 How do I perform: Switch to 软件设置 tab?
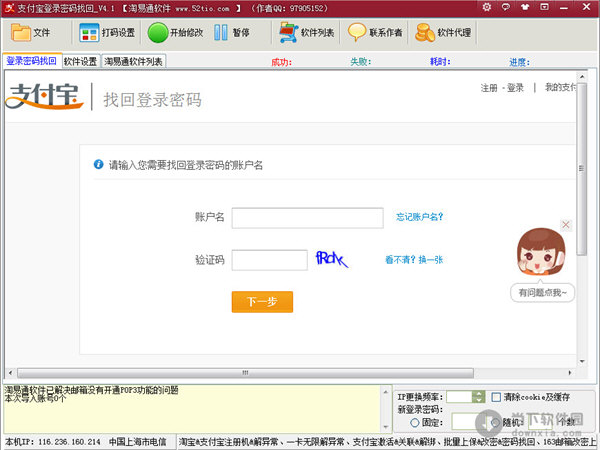(x=81, y=61)
